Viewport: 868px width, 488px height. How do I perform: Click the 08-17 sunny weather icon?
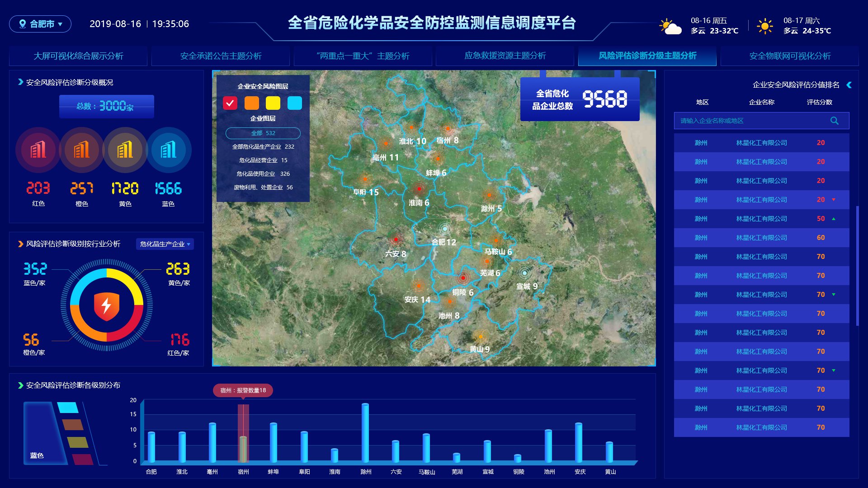(764, 26)
